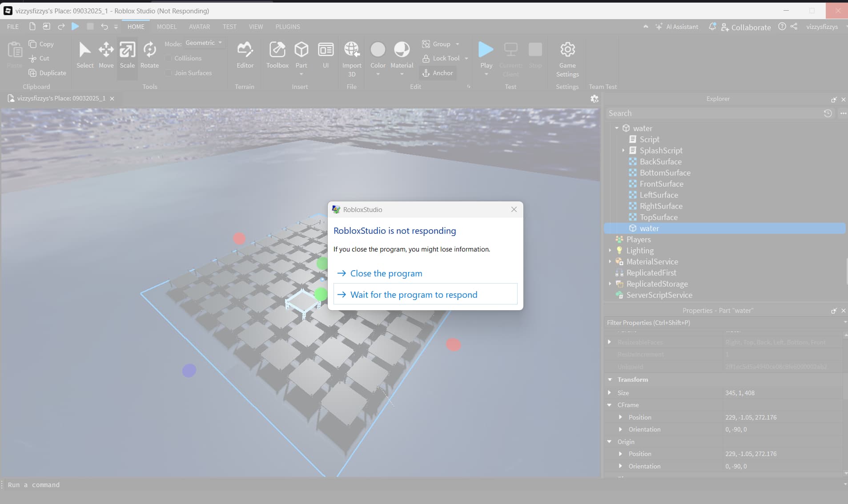The image size is (848, 504).
Task: Open the PLUGINS ribbon tab
Action: (287, 27)
